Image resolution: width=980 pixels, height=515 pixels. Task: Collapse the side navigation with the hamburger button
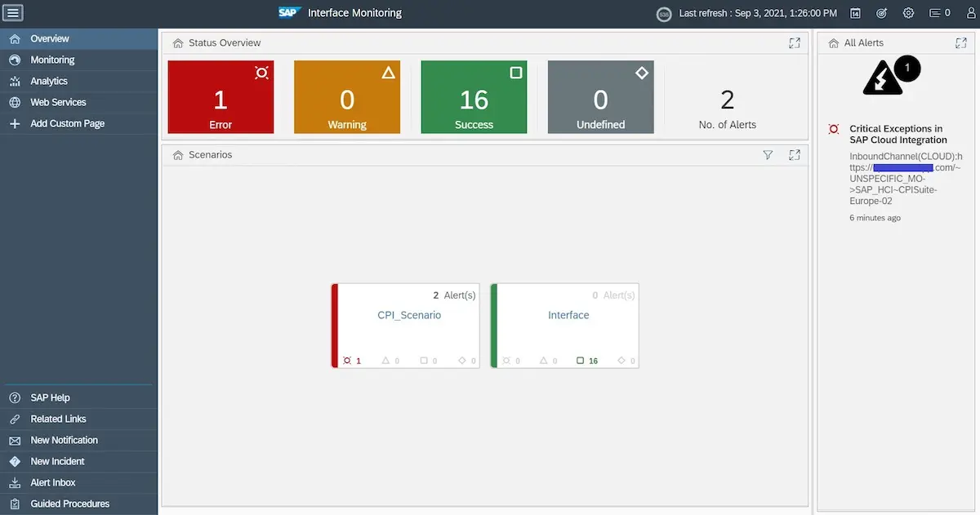coord(14,13)
